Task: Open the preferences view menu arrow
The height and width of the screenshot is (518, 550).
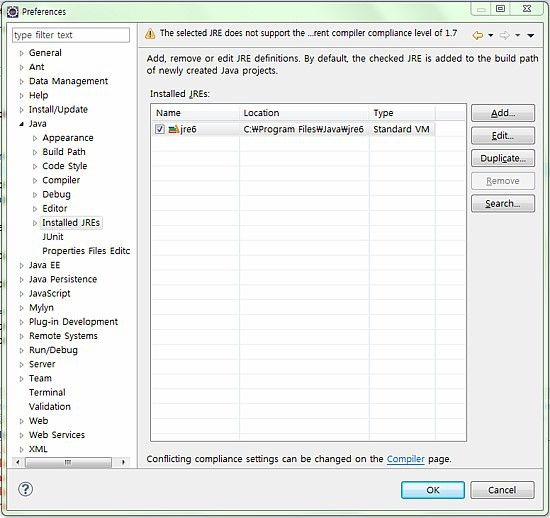Action: [531, 35]
